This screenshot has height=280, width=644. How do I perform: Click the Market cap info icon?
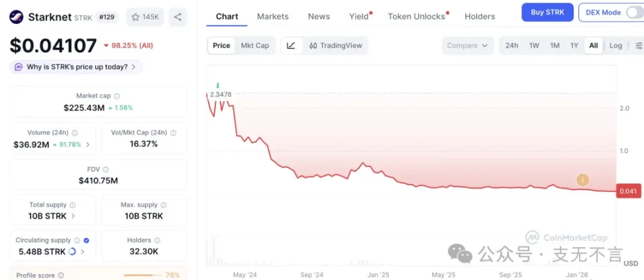point(117,96)
